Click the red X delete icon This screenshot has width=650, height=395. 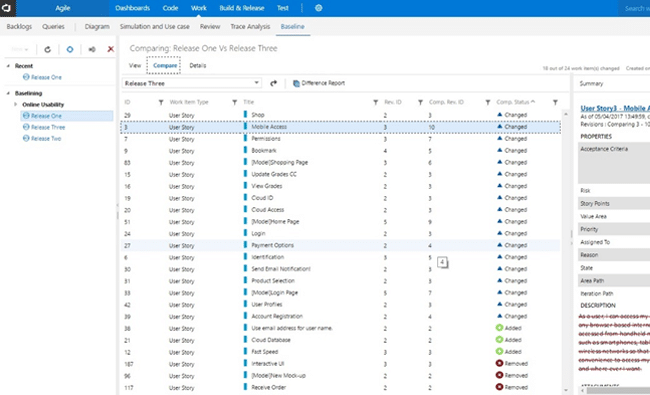110,49
